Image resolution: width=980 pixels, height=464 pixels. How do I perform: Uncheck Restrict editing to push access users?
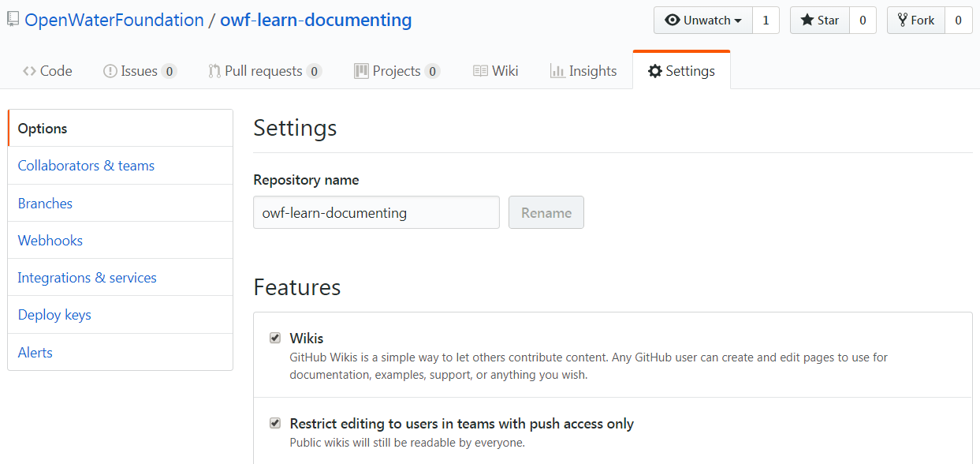[x=275, y=423]
